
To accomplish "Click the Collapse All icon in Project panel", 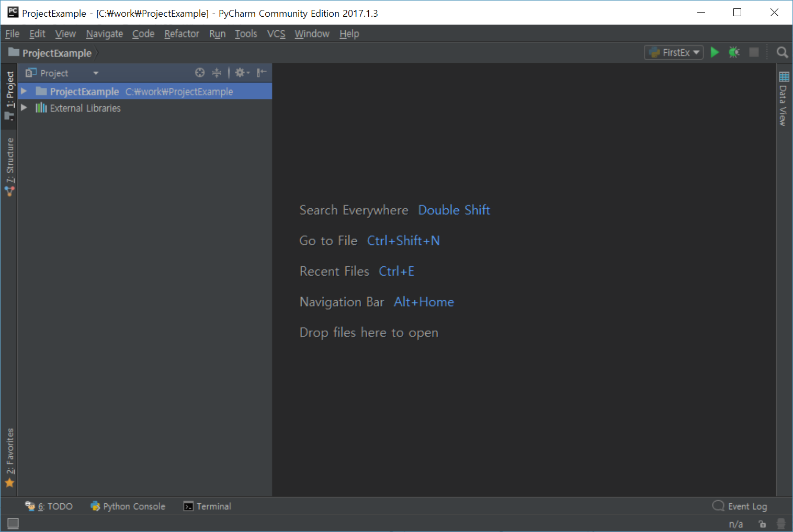I will 217,73.
